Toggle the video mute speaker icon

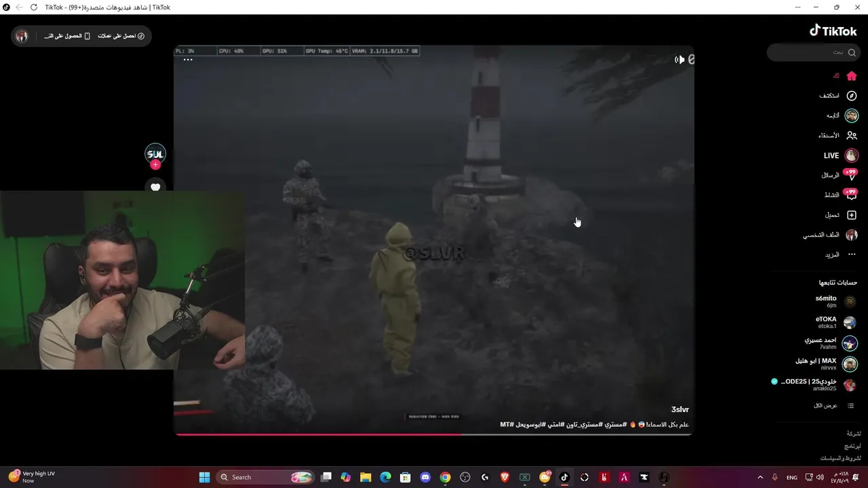click(679, 60)
